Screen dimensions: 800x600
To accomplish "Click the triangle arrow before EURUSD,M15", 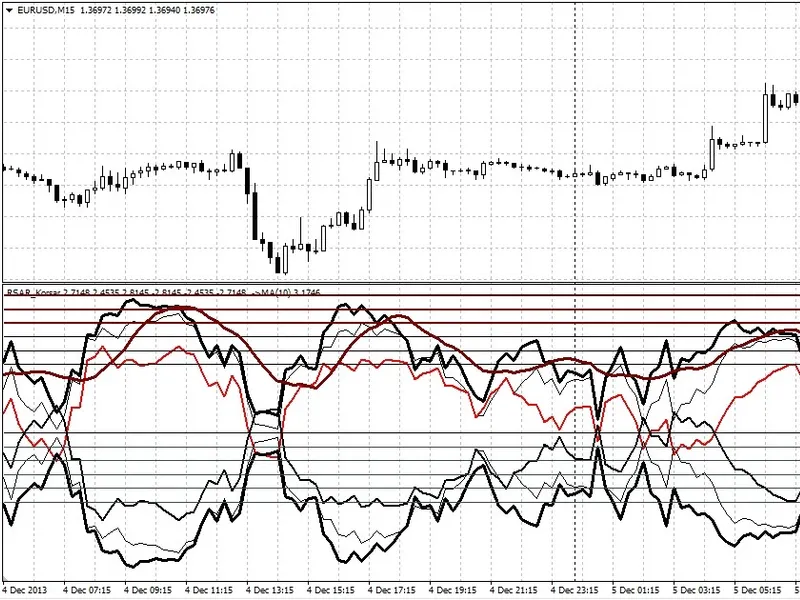I will [9, 10].
